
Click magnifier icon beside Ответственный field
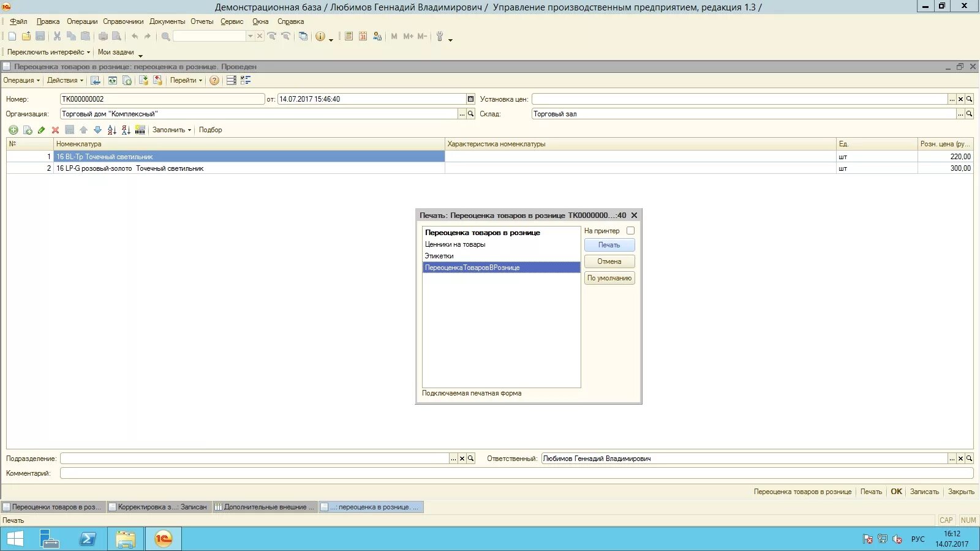[969, 459]
